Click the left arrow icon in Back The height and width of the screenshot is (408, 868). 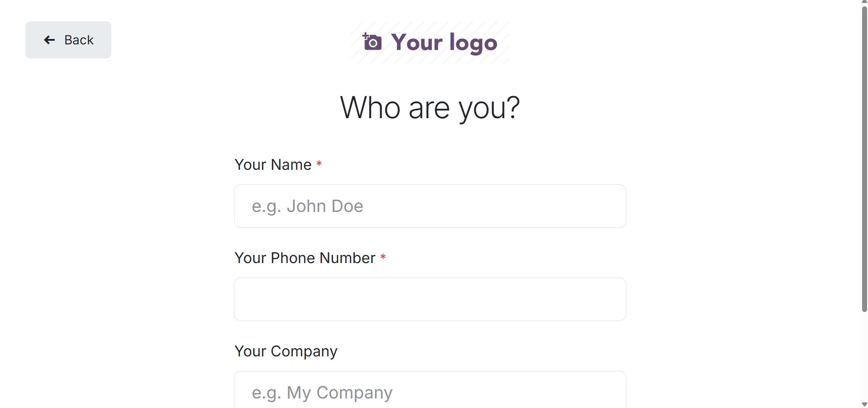point(49,40)
